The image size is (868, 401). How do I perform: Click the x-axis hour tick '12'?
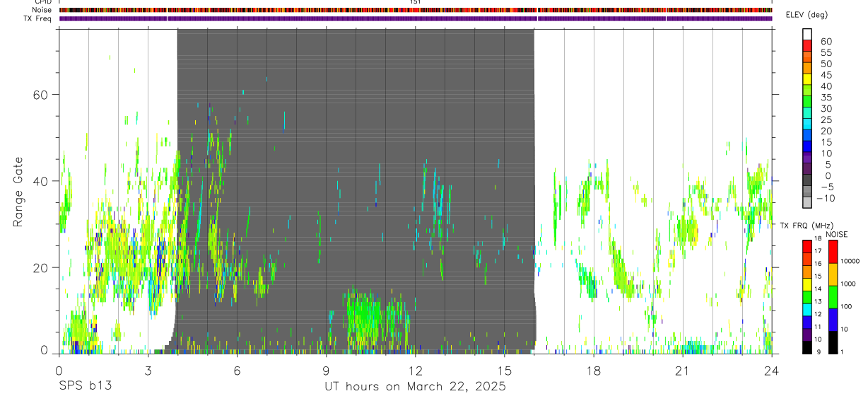416,371
